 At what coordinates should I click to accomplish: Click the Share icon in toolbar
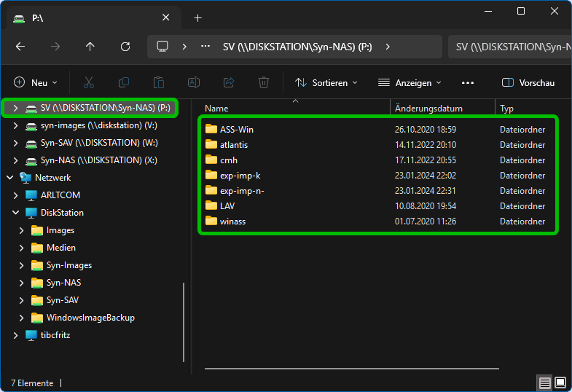[229, 83]
